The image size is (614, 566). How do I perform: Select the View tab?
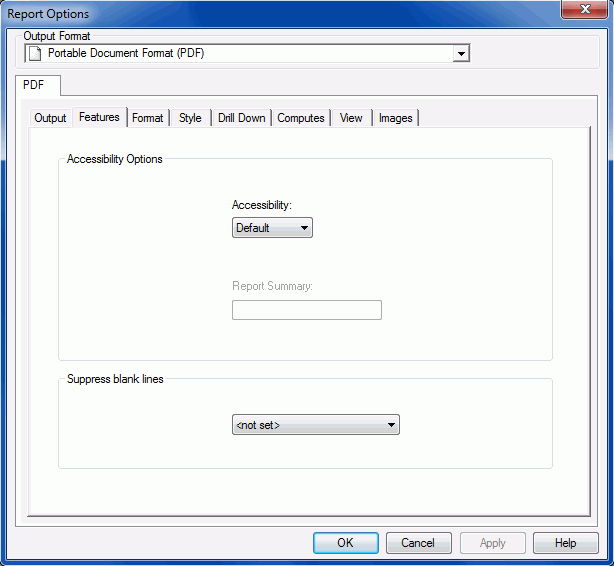pos(351,118)
